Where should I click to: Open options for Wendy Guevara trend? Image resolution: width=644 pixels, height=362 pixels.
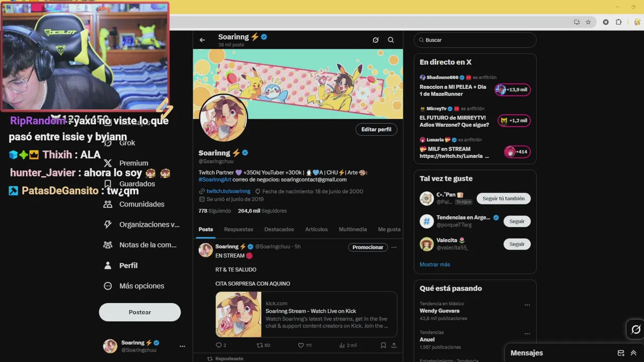(x=527, y=305)
